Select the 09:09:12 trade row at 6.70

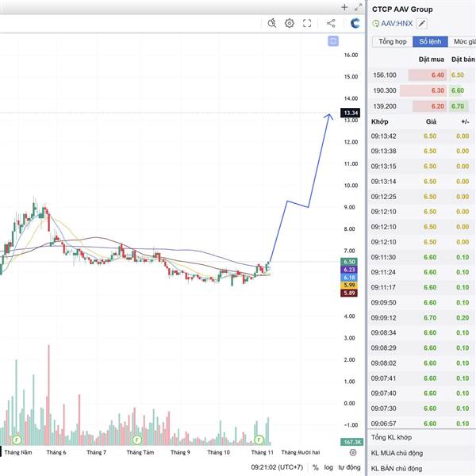tap(422, 318)
